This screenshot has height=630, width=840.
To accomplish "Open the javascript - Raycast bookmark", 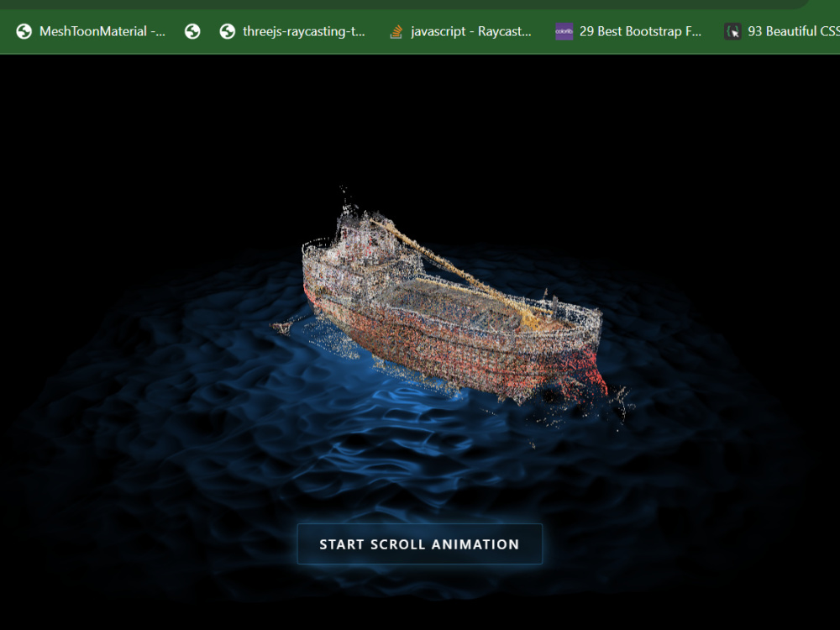I will (460, 32).
